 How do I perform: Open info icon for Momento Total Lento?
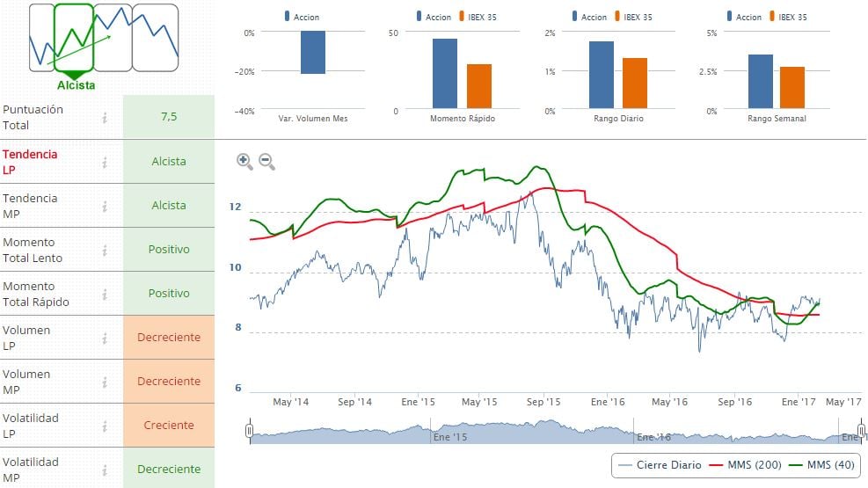(x=105, y=250)
